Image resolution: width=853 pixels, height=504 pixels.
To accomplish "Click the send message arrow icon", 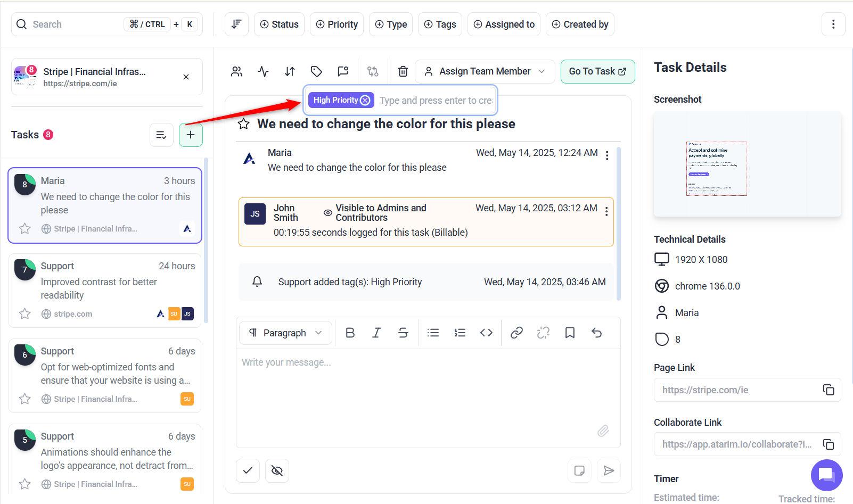I will [609, 470].
